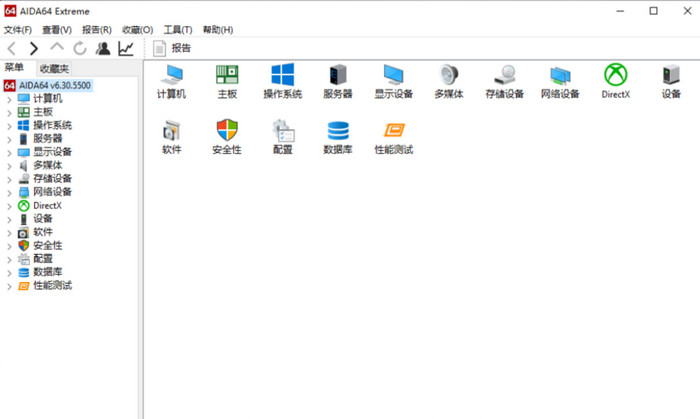This screenshot has height=419, width=700.
Task: Open the 工具(T) menu
Action: (178, 30)
